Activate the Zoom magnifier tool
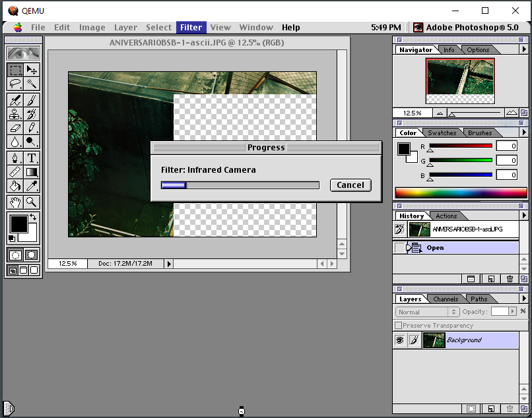This screenshot has height=418, width=532. point(32,202)
